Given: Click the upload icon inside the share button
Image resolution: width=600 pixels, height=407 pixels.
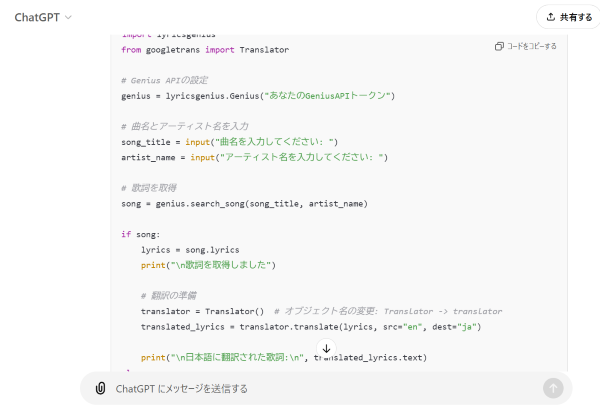Looking at the screenshot, I should 551,17.
